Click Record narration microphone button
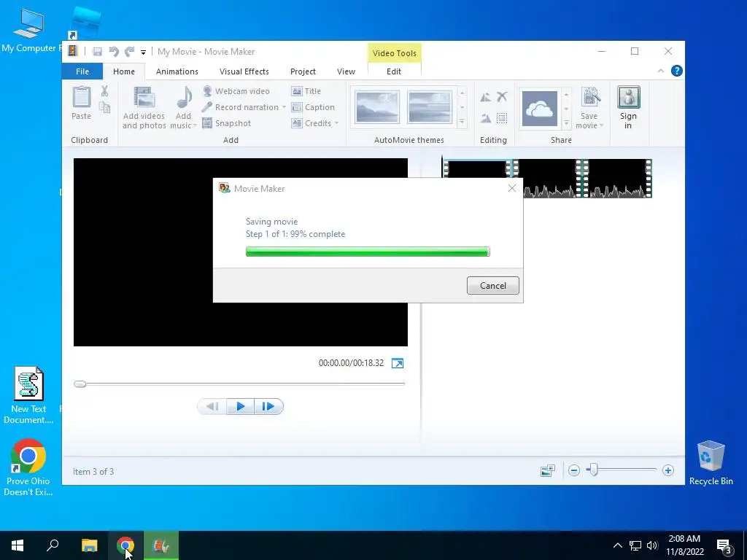Viewport: 747px width, 560px height. coord(240,107)
